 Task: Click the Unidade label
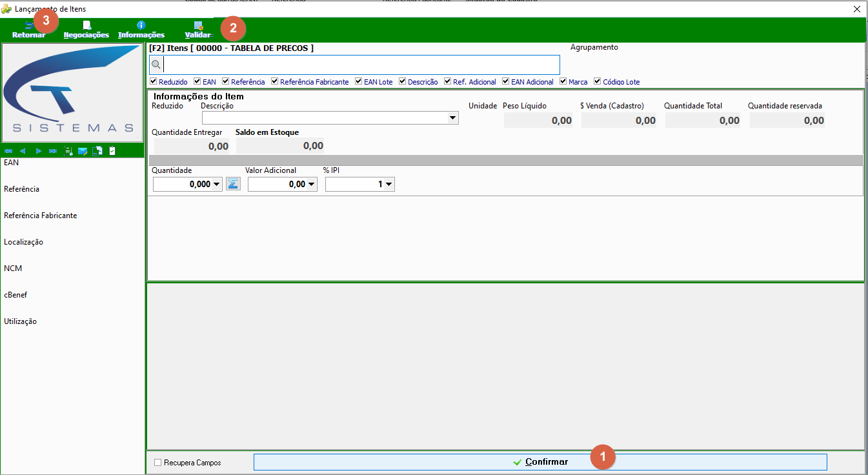483,106
